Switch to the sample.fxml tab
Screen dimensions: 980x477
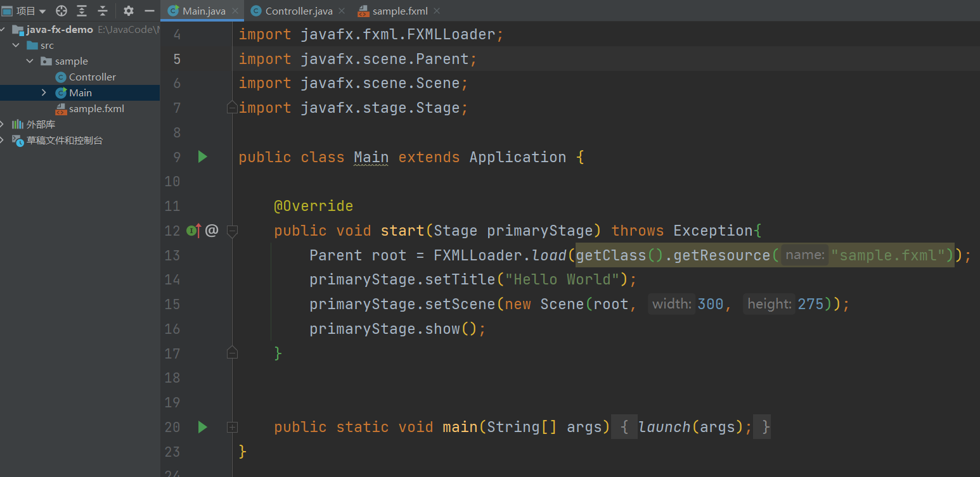click(400, 11)
